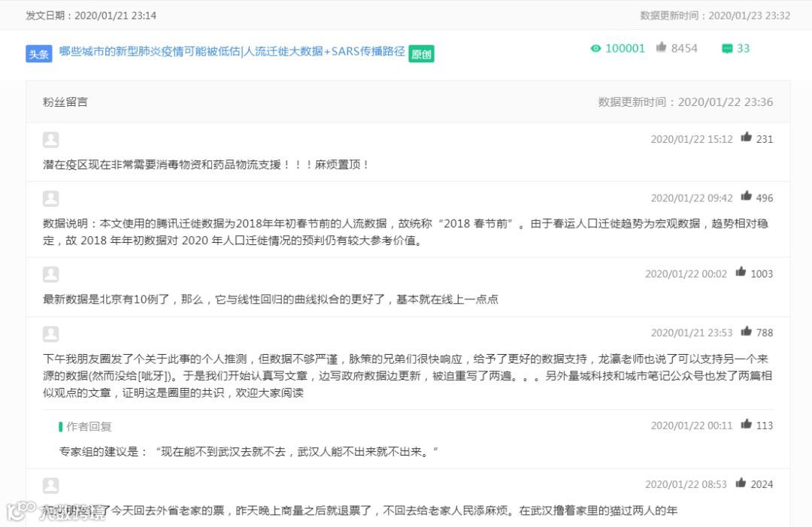The height and width of the screenshot is (527, 812).
Task: Click the eye icon beside 100001 views
Action: pos(595,49)
